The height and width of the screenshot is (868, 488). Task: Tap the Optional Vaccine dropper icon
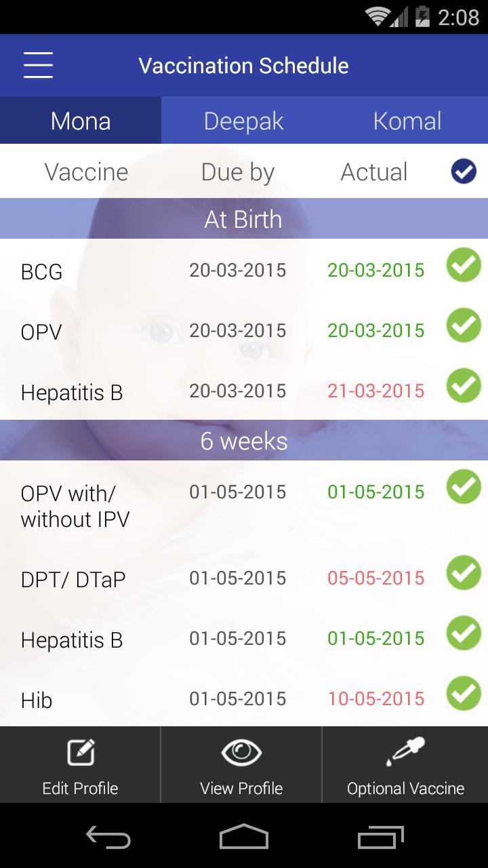click(x=405, y=752)
